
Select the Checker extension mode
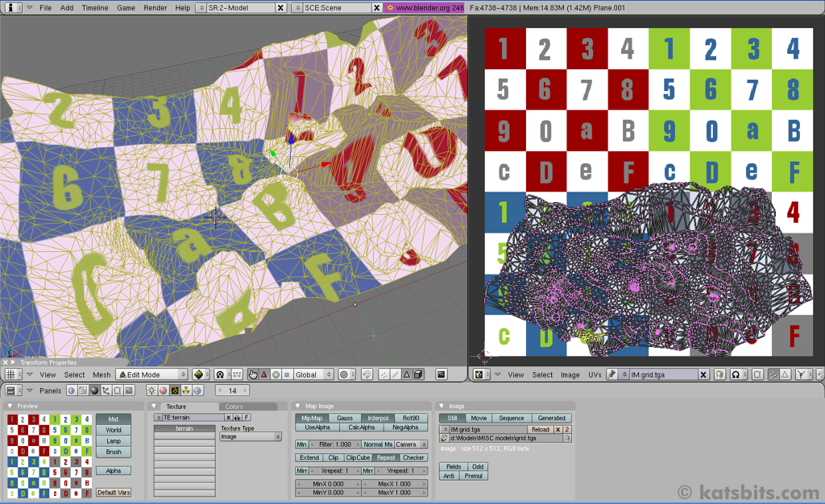pyautogui.click(x=413, y=458)
